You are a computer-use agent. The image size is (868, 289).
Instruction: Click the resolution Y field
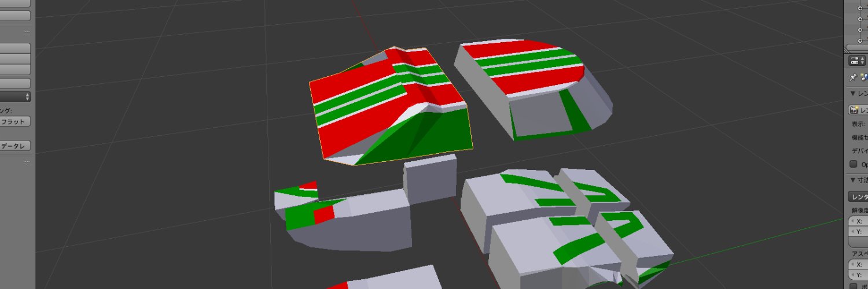click(x=858, y=232)
